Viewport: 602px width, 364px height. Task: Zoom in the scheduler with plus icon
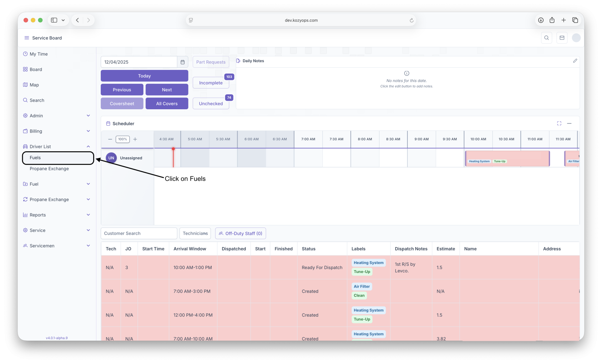(135, 139)
